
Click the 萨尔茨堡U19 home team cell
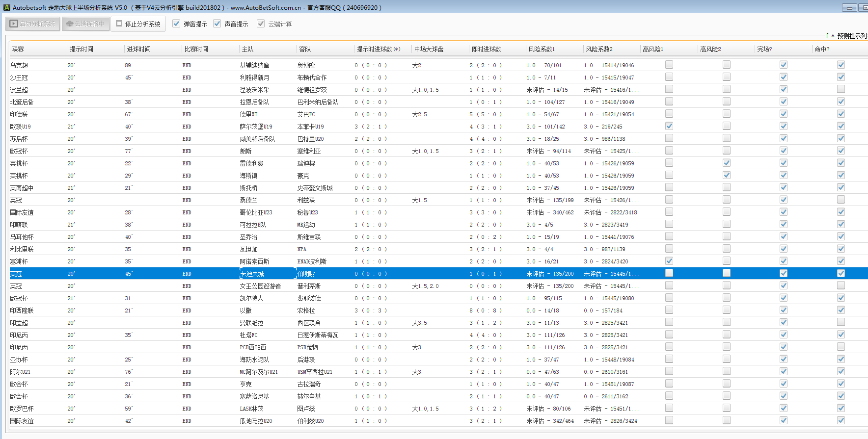256,127
